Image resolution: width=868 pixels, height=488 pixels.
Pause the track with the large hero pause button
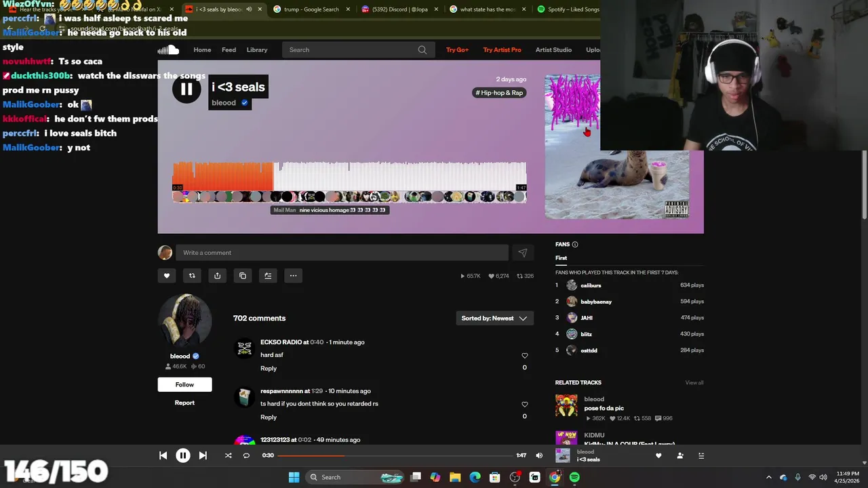(x=186, y=89)
